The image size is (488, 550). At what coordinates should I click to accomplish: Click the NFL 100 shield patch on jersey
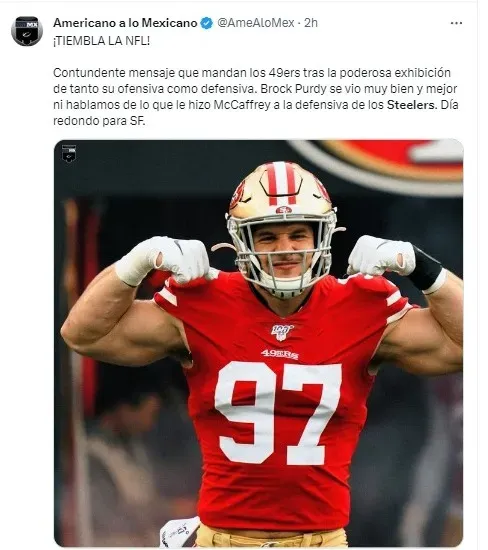282,332
